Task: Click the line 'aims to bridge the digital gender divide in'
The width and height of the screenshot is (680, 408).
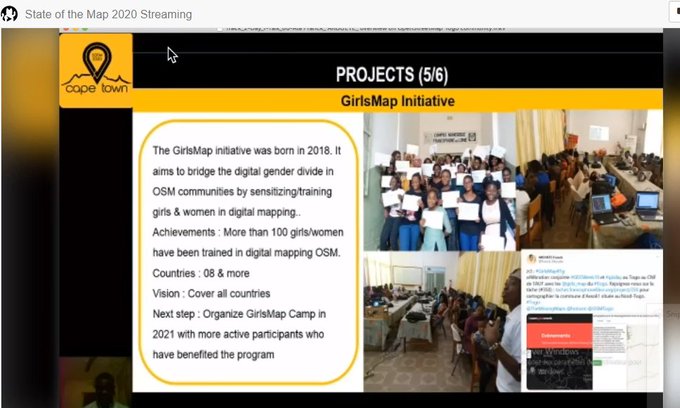Action: [x=243, y=171]
